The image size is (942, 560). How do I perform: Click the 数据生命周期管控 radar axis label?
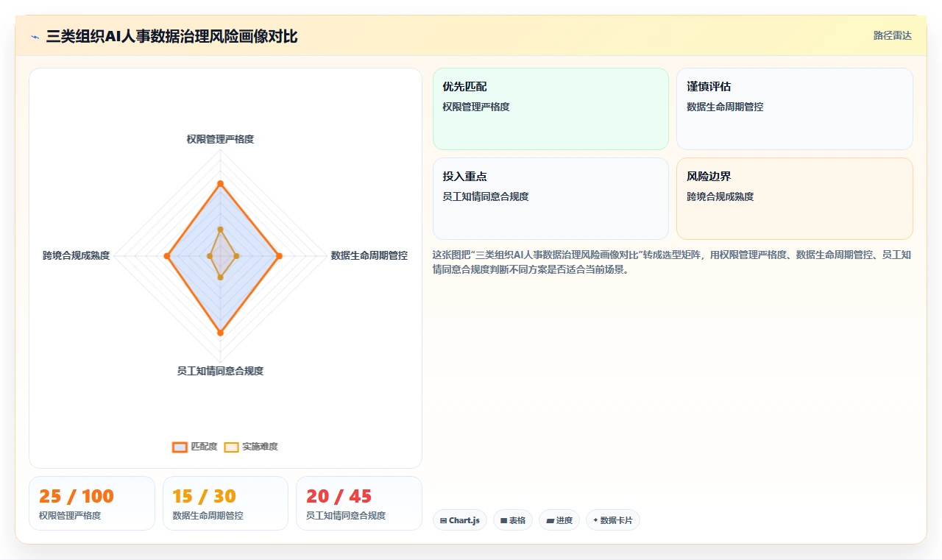[x=369, y=255]
